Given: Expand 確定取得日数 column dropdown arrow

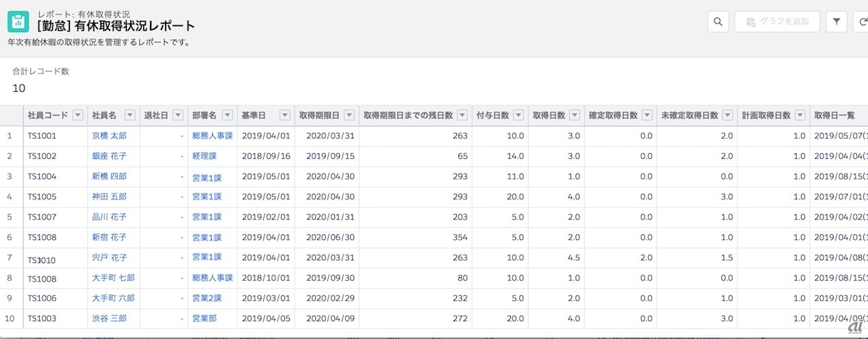Looking at the screenshot, I should 647,115.
